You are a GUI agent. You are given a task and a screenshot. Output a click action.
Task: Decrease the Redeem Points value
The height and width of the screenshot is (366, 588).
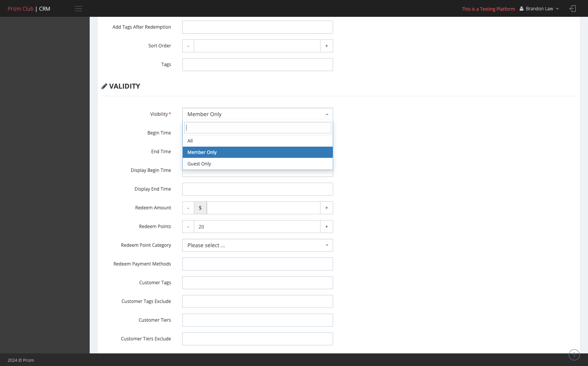click(x=188, y=227)
